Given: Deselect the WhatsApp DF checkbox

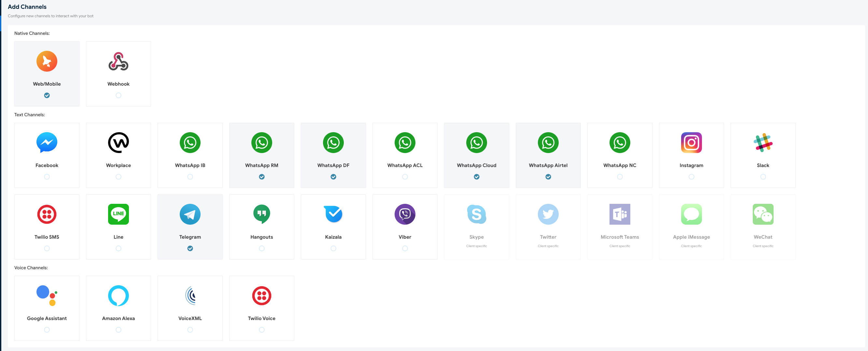Looking at the screenshot, I should (333, 176).
